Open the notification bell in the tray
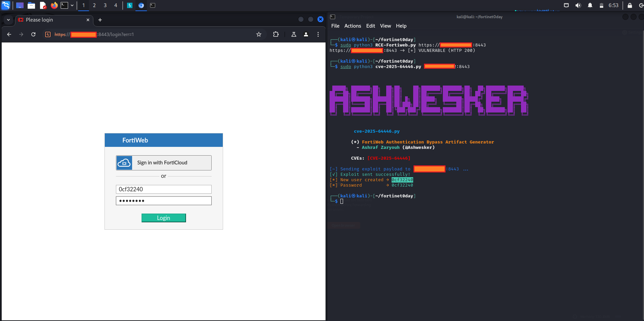The image size is (644, 321). [x=590, y=5]
